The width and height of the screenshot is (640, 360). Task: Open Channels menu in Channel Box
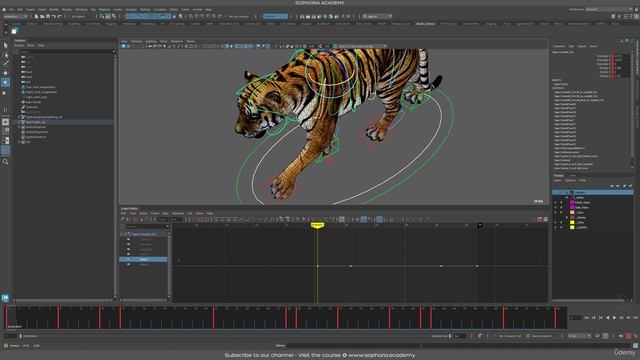[559, 46]
